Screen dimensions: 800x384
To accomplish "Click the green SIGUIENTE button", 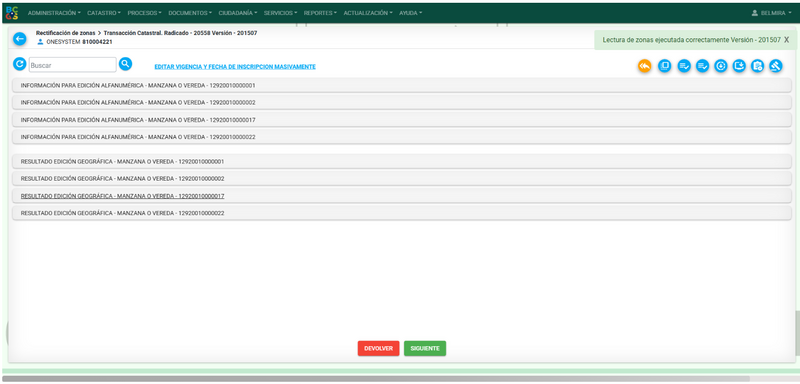I will tap(425, 348).
